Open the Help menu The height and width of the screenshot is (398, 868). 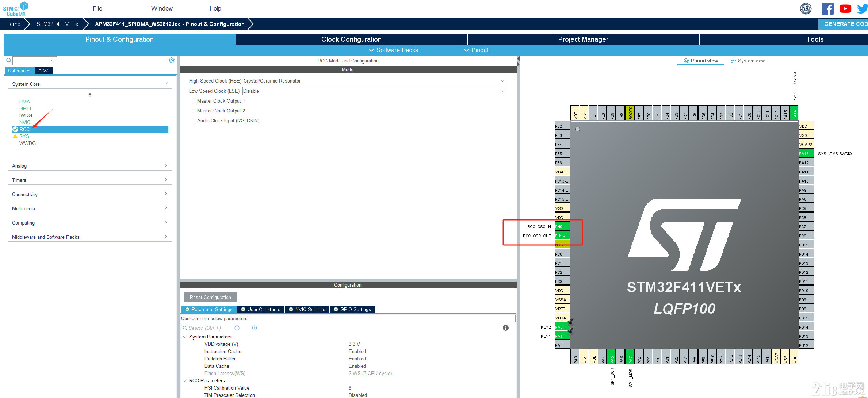pos(215,8)
